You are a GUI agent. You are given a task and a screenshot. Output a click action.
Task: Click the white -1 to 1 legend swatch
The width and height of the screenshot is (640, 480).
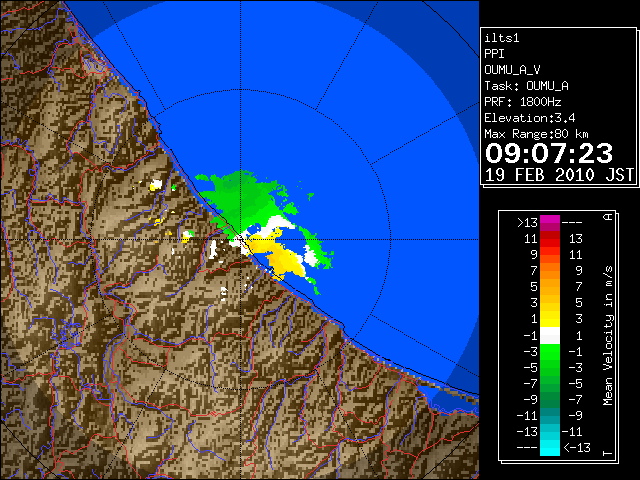point(550,336)
